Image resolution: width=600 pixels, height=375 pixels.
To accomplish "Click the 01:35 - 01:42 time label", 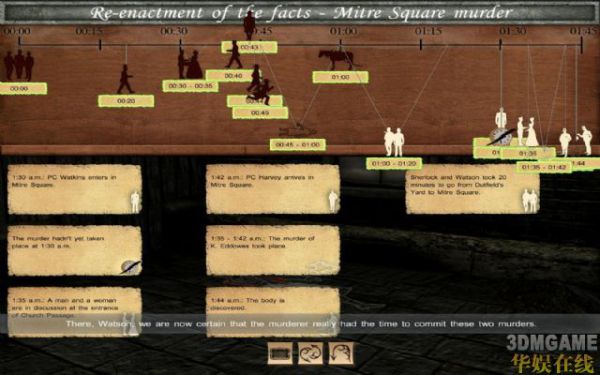I will pos(544,167).
